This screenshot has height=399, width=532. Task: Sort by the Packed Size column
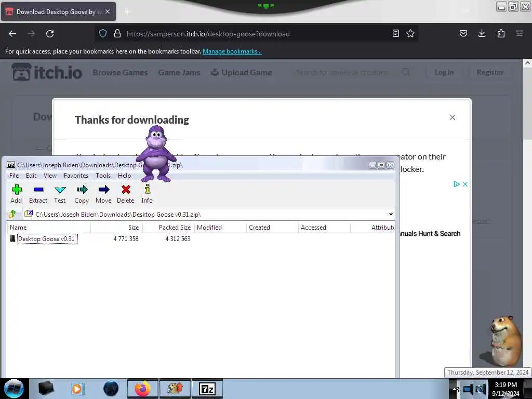(169, 228)
